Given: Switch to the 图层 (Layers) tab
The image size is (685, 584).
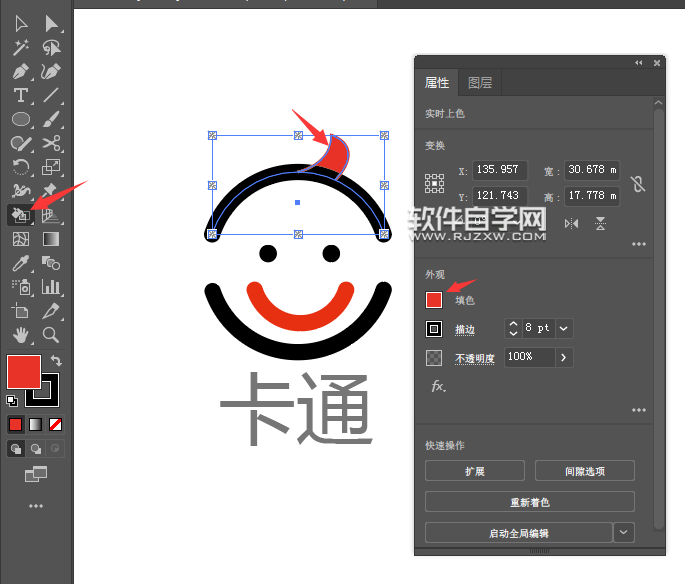Looking at the screenshot, I should click(x=480, y=83).
